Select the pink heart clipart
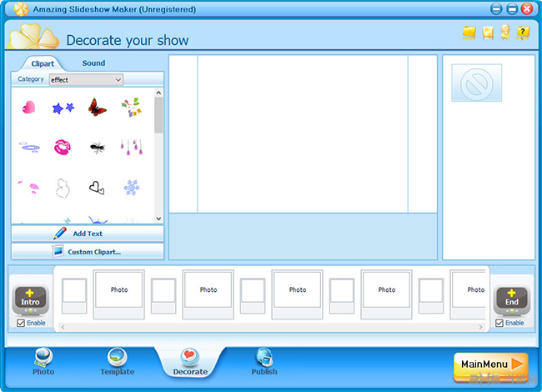 [28, 107]
